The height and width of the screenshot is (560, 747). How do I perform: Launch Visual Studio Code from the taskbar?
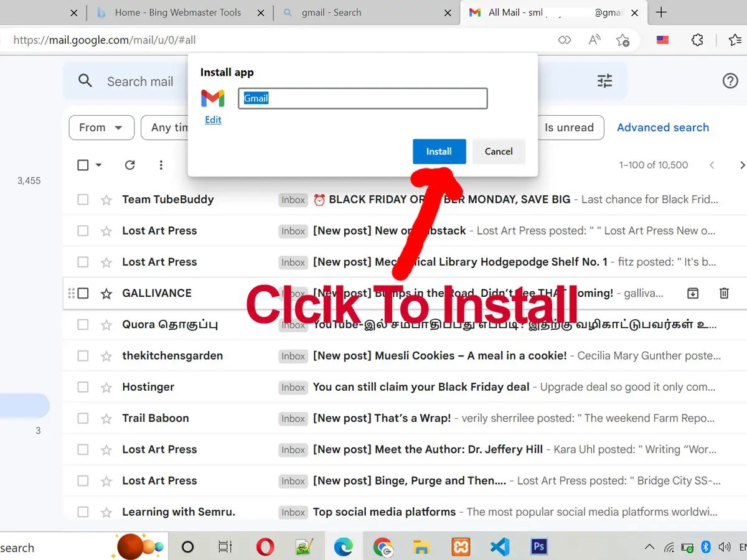click(x=500, y=547)
